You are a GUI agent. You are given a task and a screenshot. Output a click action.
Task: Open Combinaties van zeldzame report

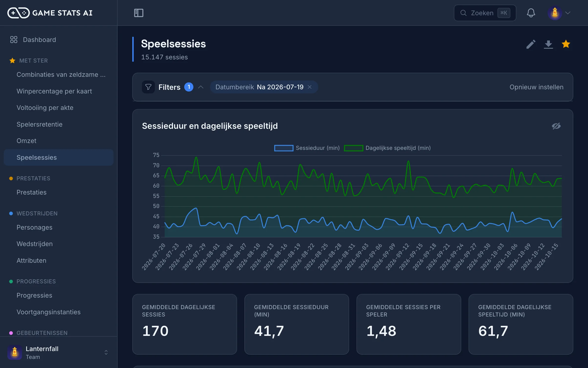(x=59, y=75)
